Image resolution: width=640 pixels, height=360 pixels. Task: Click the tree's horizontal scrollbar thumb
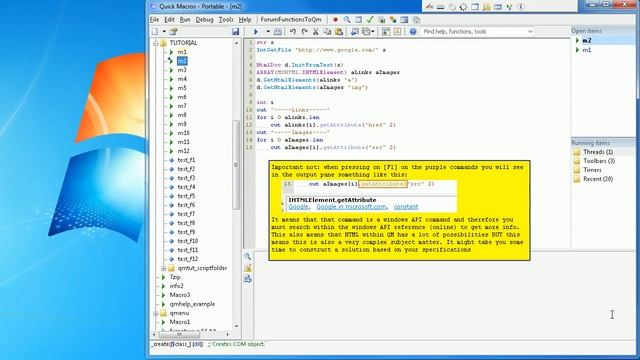(x=179, y=334)
